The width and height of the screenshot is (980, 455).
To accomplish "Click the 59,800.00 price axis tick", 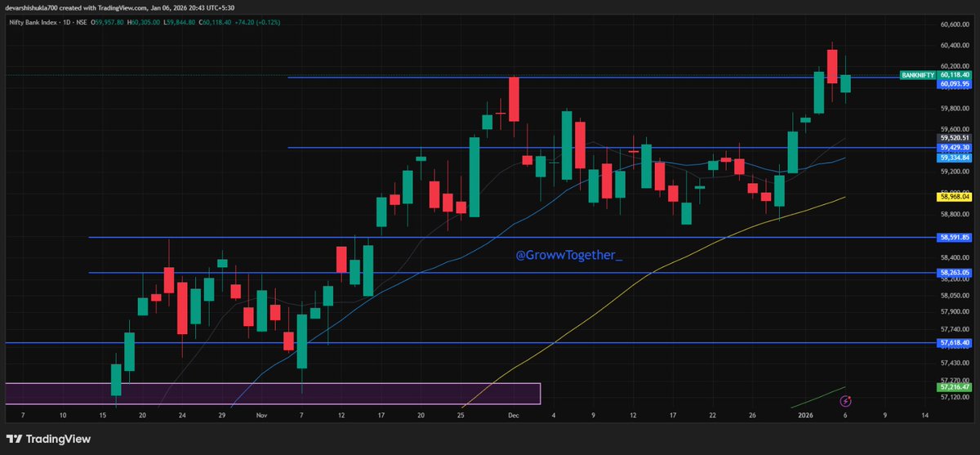I will click(955, 108).
